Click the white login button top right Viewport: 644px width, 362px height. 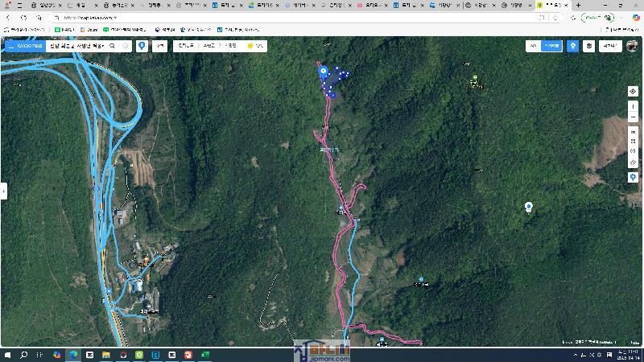610,46
